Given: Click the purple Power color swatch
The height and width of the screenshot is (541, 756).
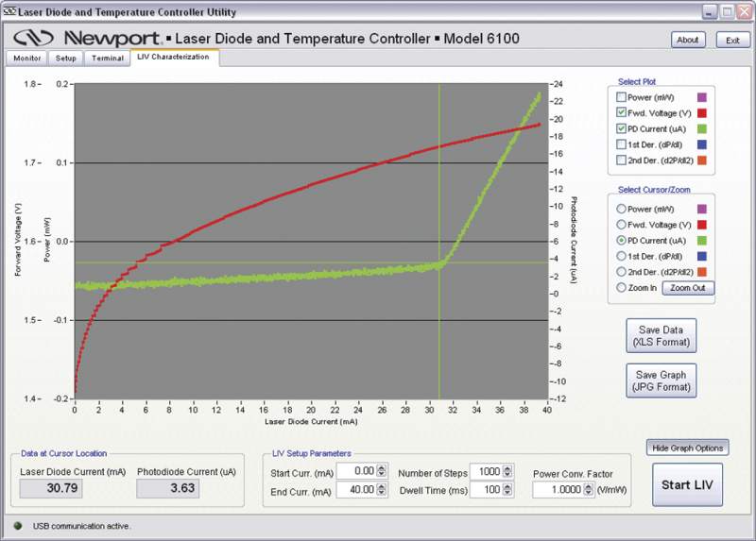Looking at the screenshot, I should (701, 96).
